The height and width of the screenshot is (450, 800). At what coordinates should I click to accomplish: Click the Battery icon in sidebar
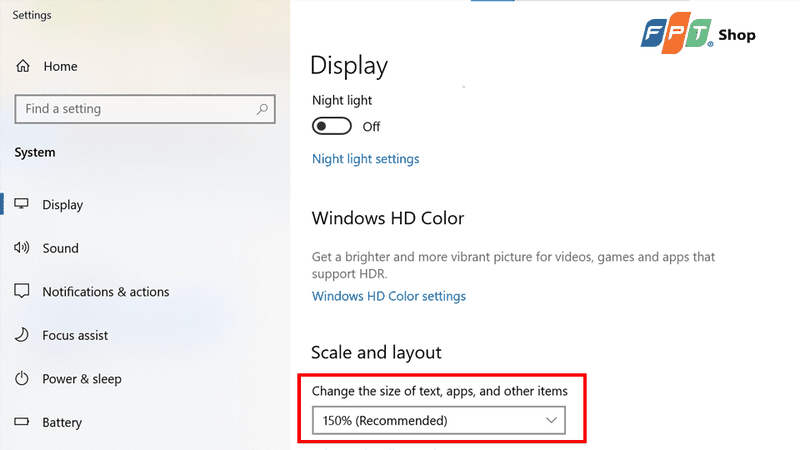click(21, 422)
